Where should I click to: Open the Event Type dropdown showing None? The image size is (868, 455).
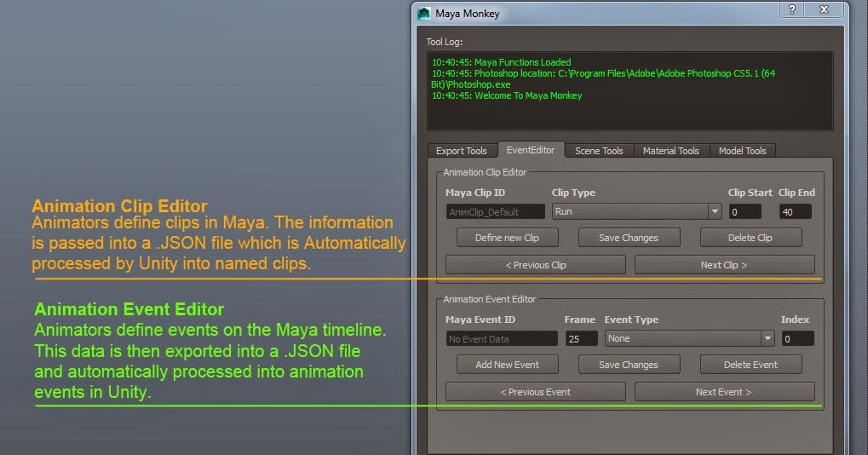click(x=689, y=338)
